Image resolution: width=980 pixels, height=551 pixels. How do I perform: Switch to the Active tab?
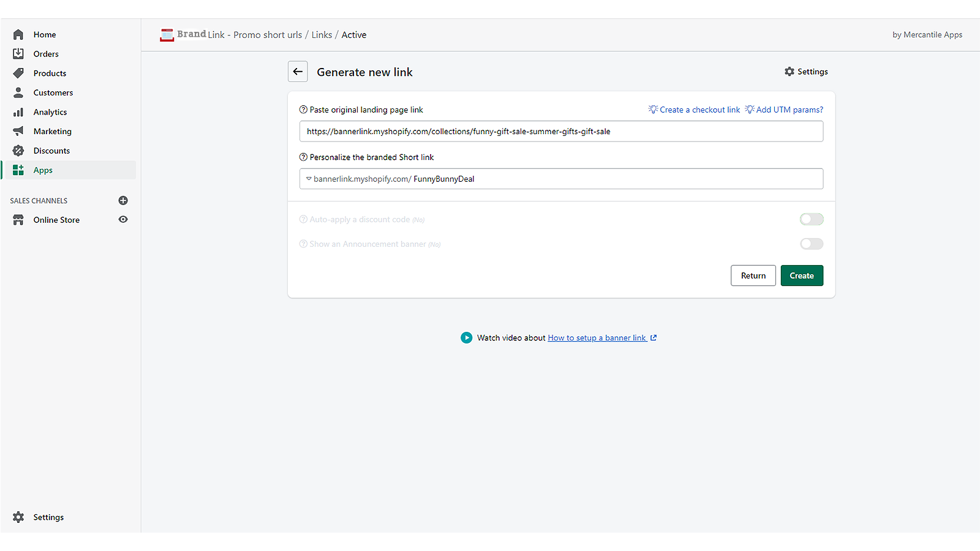tap(354, 35)
